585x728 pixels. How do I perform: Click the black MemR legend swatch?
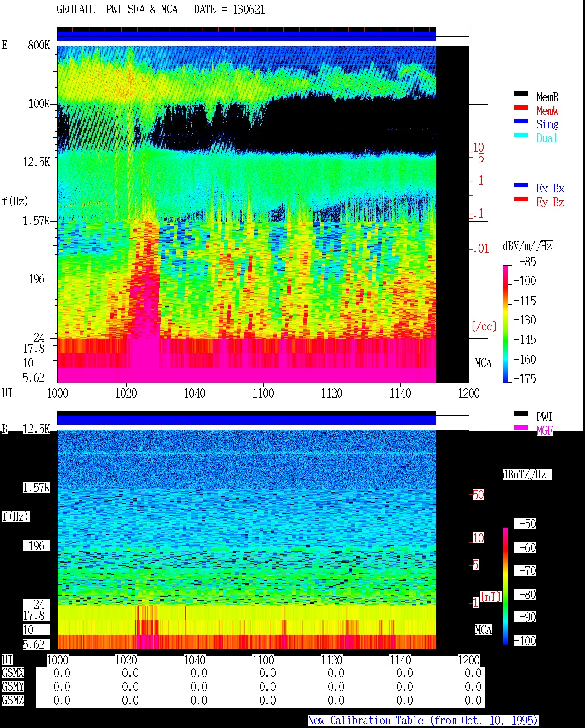[x=521, y=94]
